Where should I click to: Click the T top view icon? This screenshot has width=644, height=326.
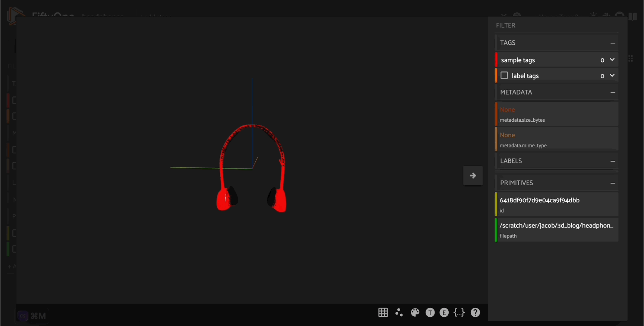[x=430, y=313]
